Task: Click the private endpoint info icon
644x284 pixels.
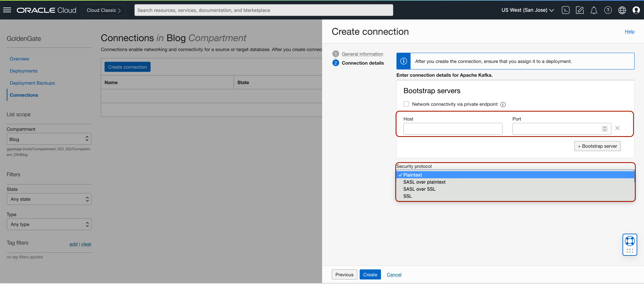Action: [503, 105]
